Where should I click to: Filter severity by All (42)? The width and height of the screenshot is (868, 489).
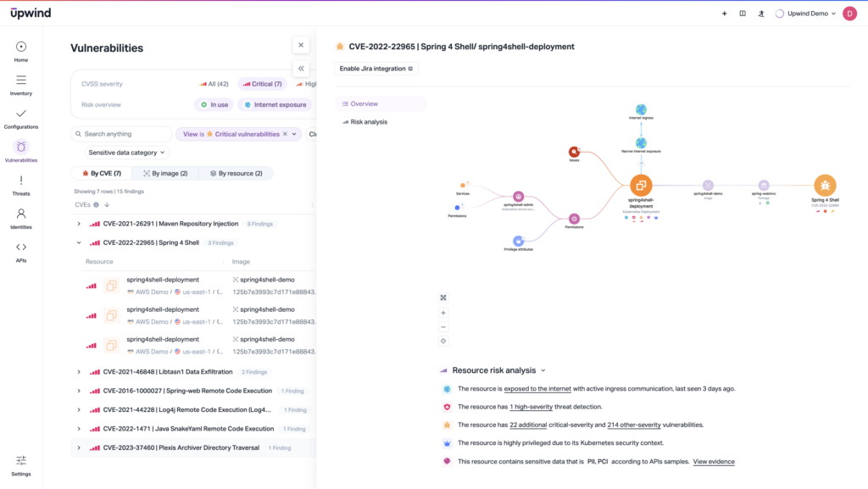coord(214,84)
